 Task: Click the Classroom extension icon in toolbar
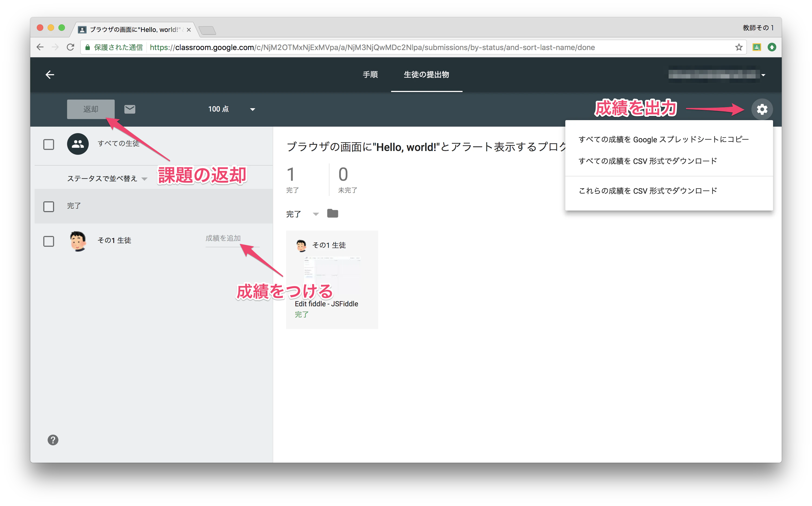757,47
